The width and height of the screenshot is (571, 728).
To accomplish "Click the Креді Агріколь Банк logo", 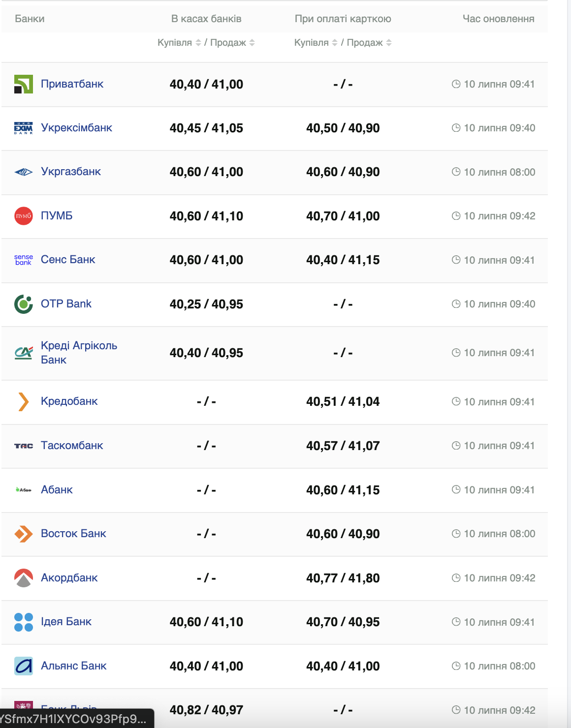I will tap(24, 353).
